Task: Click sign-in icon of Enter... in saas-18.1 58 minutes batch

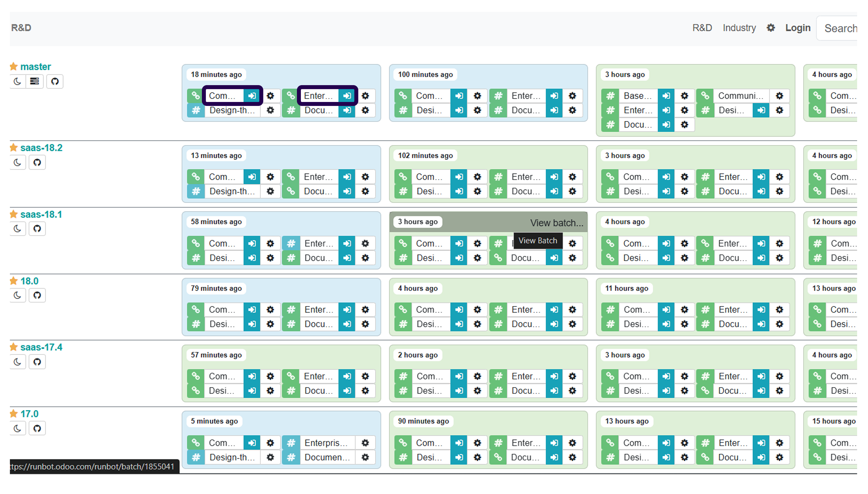Action: pos(347,243)
